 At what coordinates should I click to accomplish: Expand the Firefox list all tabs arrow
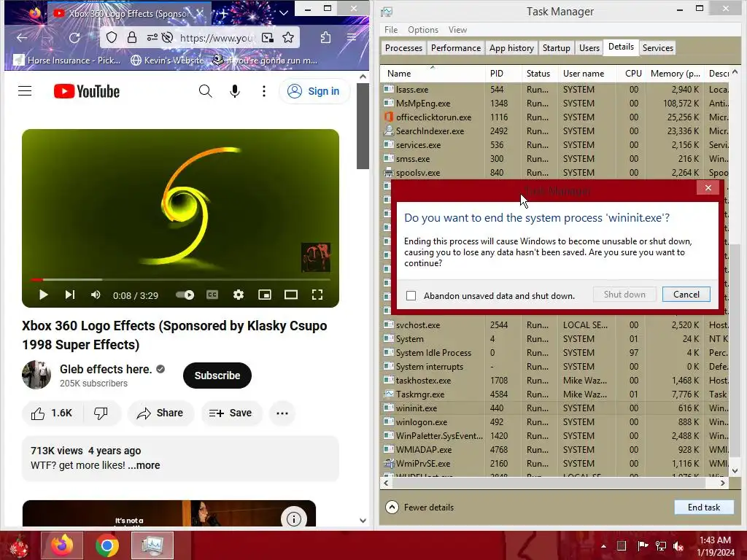point(284,13)
